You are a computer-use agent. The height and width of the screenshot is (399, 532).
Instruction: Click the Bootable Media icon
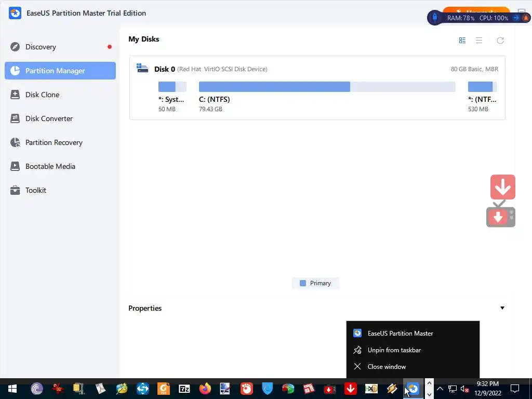(x=15, y=166)
